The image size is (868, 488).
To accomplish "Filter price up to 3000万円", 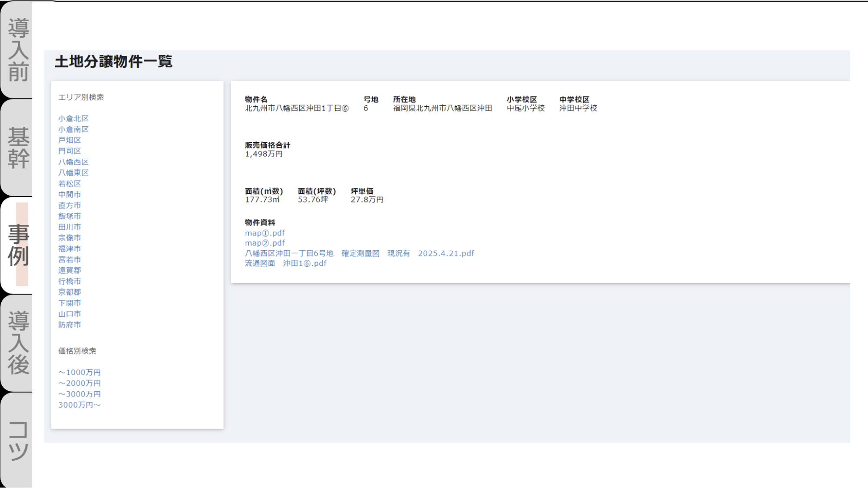I will pos(79,394).
